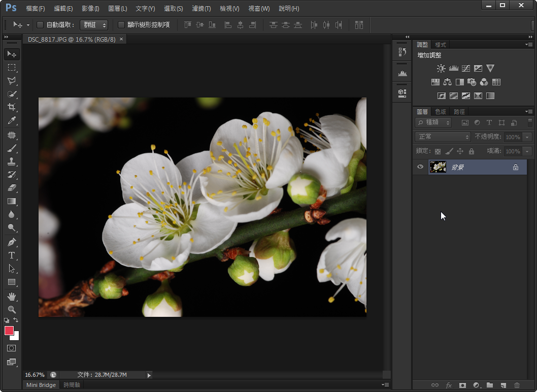Viewport: 537px width, 392px height.
Task: Select the Horizontal Type tool
Action: click(12, 255)
